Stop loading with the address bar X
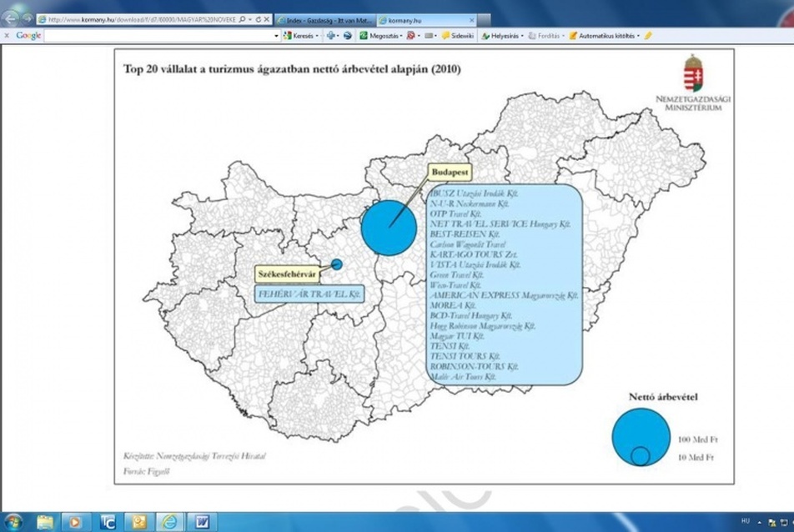The image size is (794, 532). pos(266,20)
